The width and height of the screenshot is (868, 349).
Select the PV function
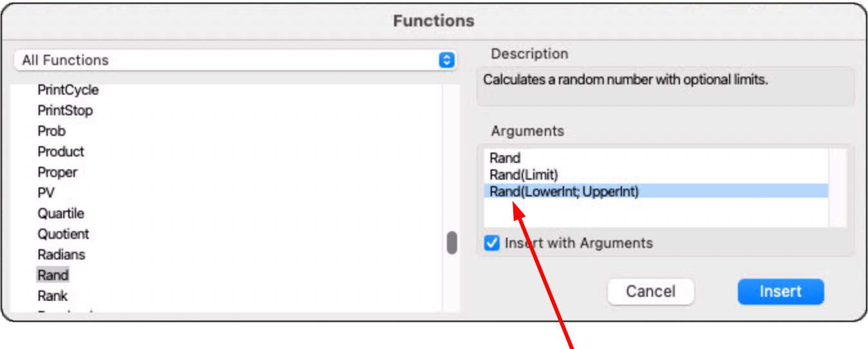pos(46,193)
